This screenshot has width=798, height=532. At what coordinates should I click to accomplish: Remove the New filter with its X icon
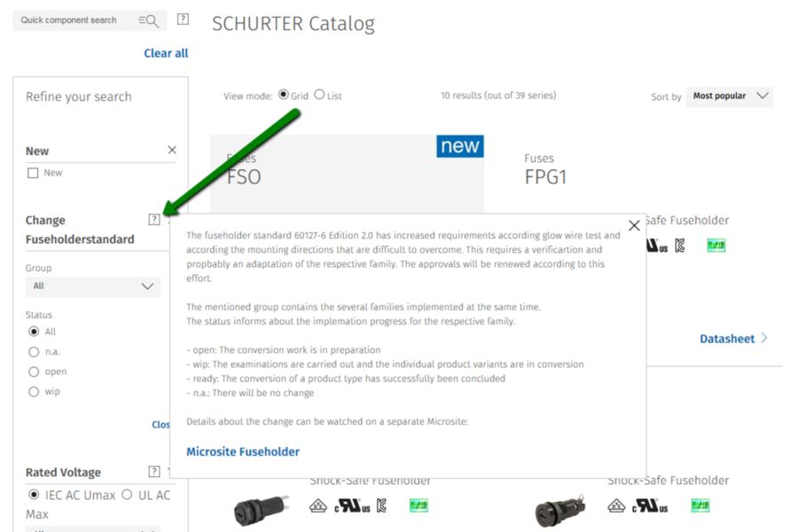(172, 150)
